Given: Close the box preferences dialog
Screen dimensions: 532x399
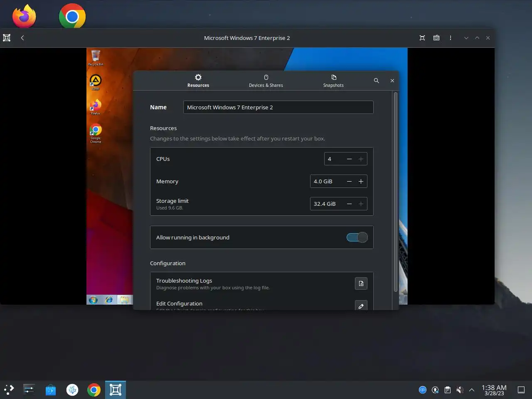Looking at the screenshot, I should point(392,81).
